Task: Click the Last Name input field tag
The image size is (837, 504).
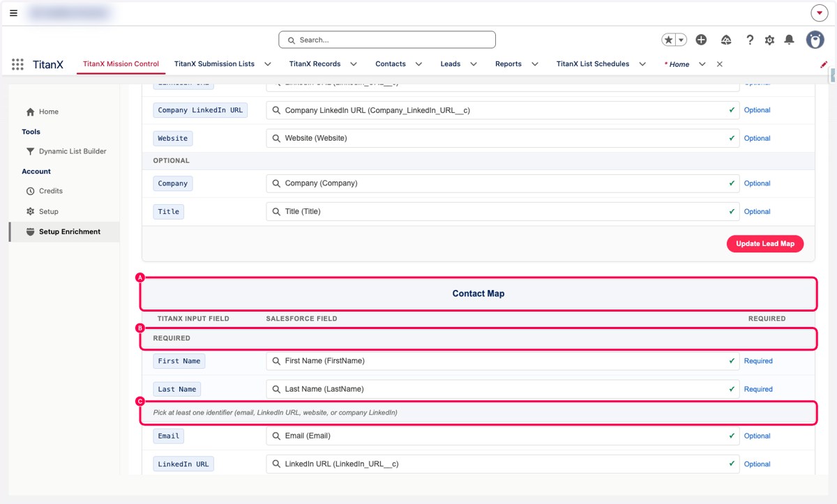Action: point(177,389)
